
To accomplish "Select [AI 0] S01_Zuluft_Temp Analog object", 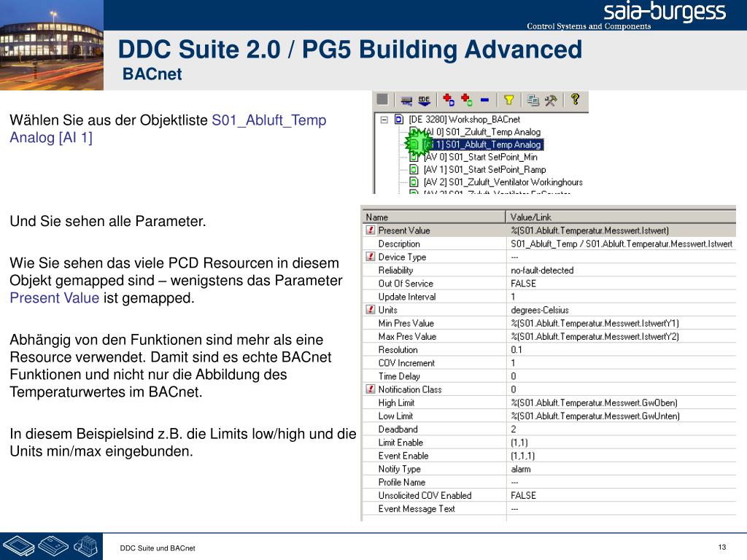I will click(482, 132).
